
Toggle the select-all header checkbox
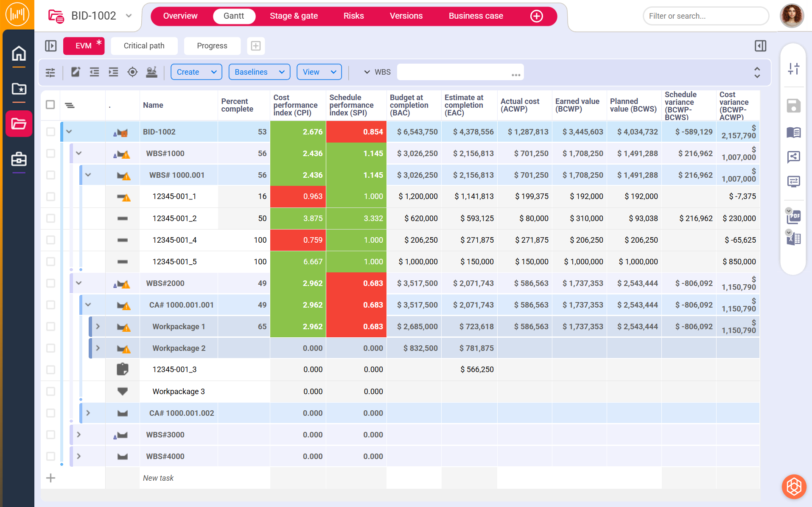[50, 105]
